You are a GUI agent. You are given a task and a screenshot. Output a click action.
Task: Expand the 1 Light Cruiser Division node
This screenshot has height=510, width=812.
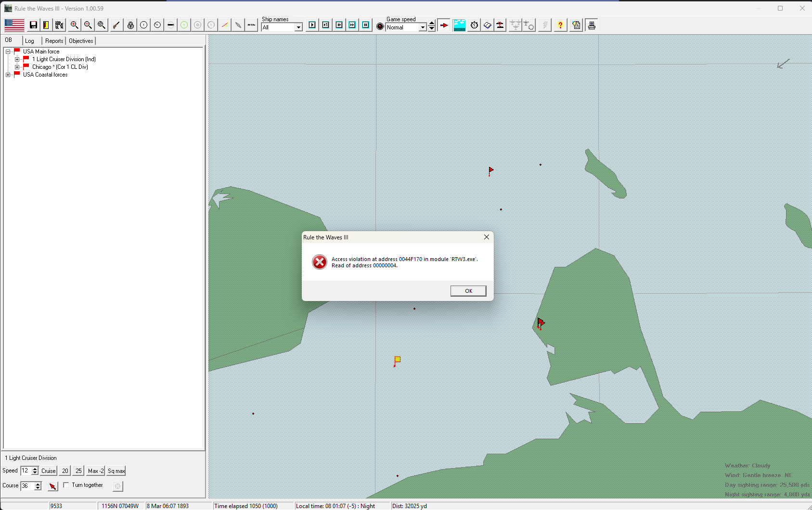pos(17,59)
